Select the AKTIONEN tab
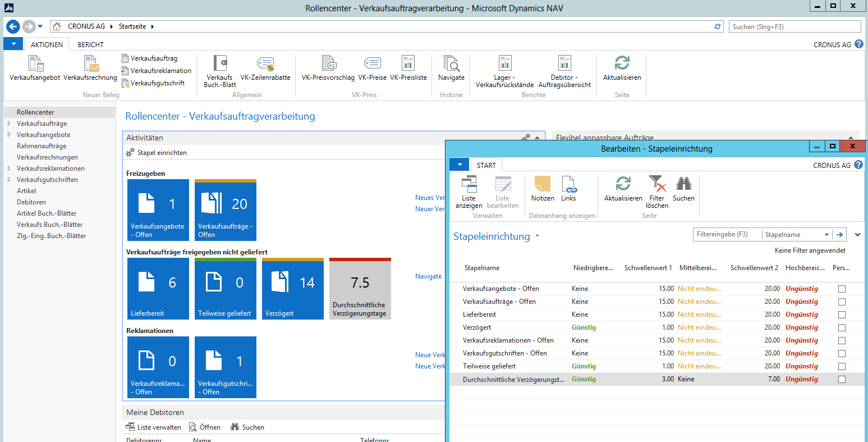The image size is (868, 442). pyautogui.click(x=47, y=44)
